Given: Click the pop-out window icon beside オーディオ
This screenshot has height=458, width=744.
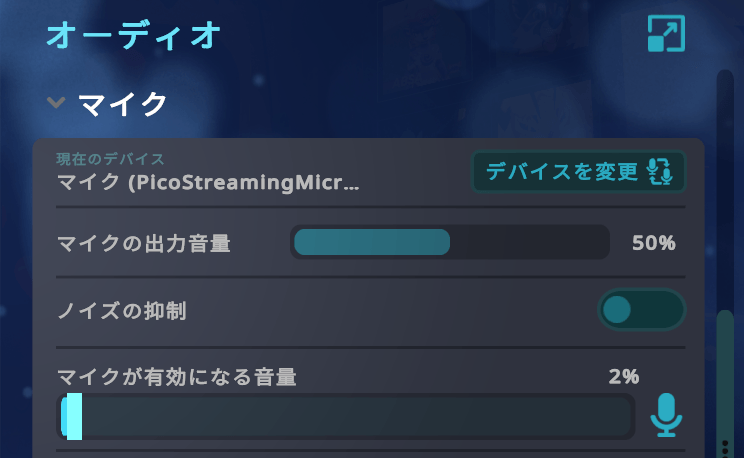Looking at the screenshot, I should 666,34.
